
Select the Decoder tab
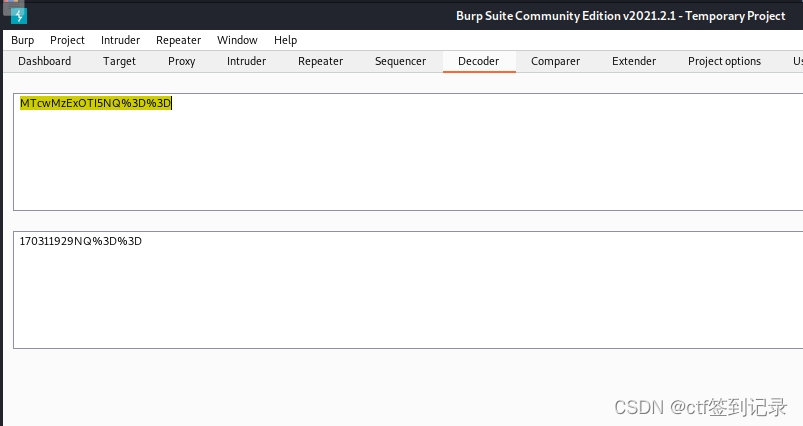coord(479,61)
